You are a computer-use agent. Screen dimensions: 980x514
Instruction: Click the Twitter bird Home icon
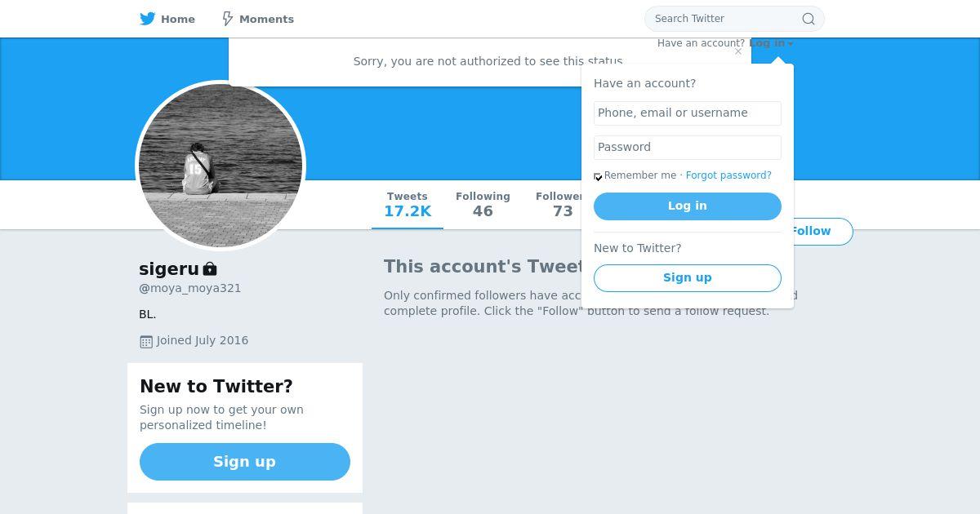148,19
